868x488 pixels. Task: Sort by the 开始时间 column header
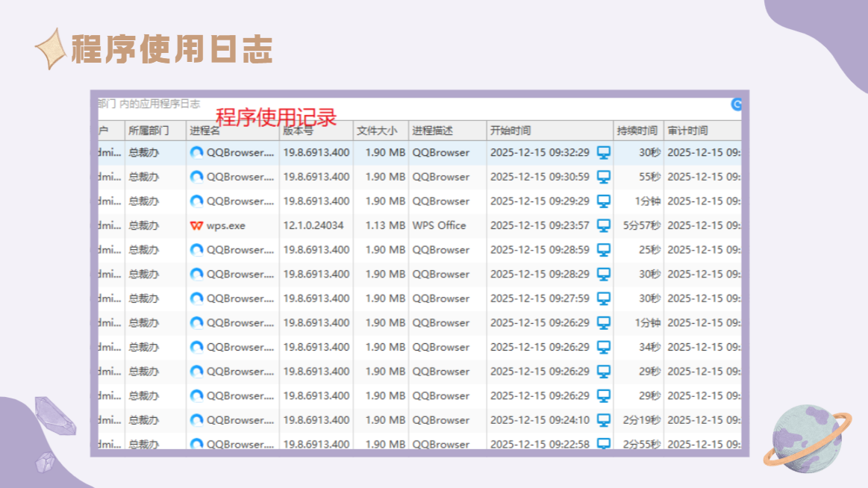[550, 131]
